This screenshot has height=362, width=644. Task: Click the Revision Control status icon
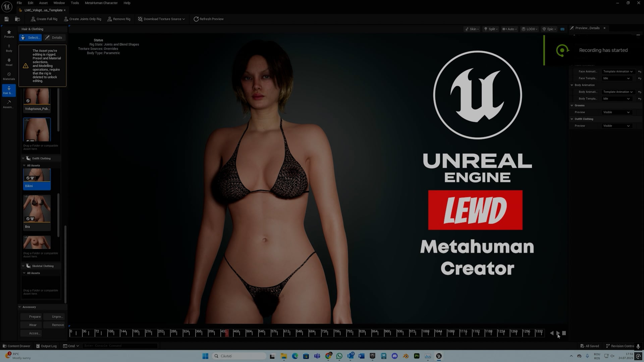click(608, 346)
